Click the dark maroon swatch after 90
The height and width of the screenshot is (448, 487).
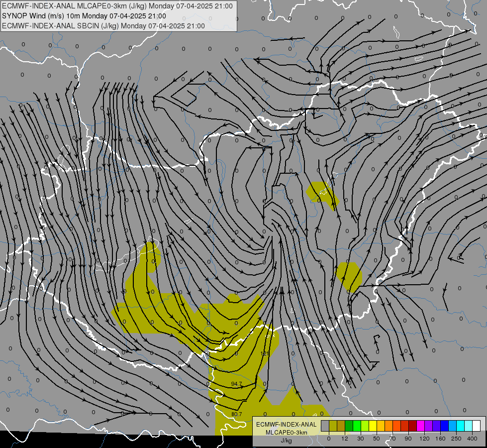click(413, 426)
